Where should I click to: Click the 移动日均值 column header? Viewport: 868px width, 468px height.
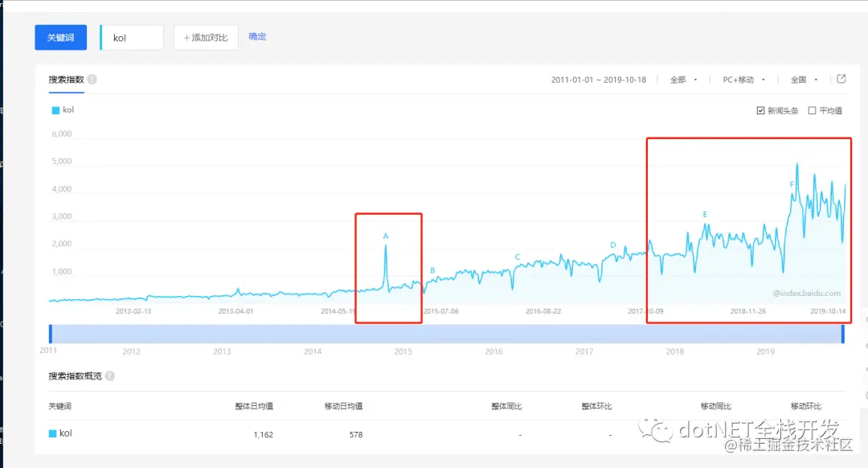tap(343, 406)
